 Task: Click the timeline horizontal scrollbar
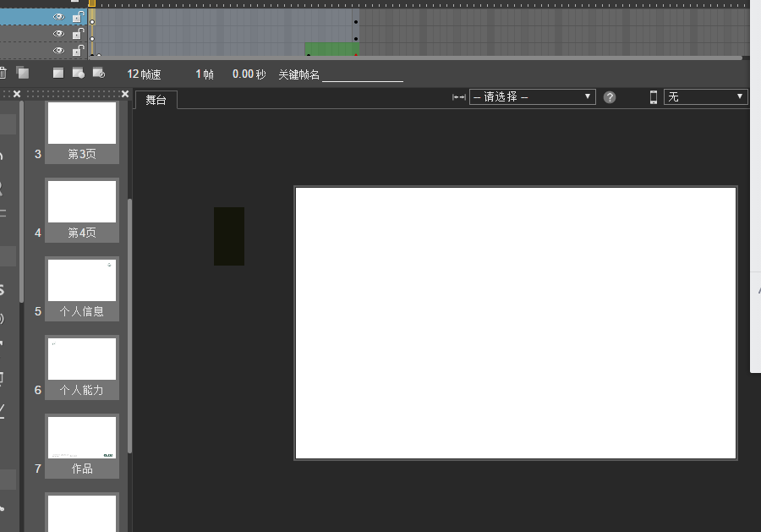point(415,58)
